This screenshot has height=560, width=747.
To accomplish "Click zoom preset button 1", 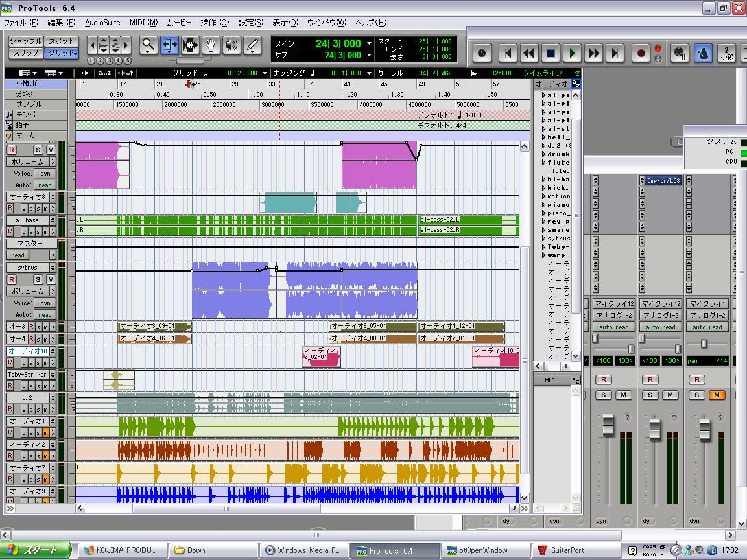I will tap(91, 60).
